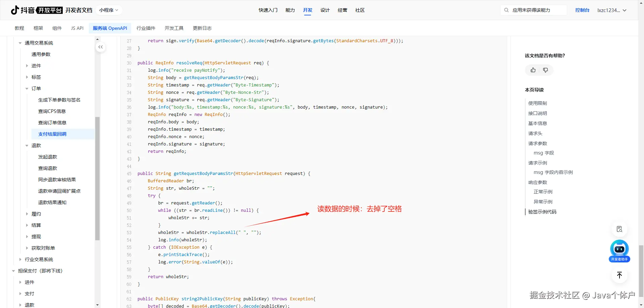Open the 能力 nav item
The image size is (644, 308).
[290, 10]
